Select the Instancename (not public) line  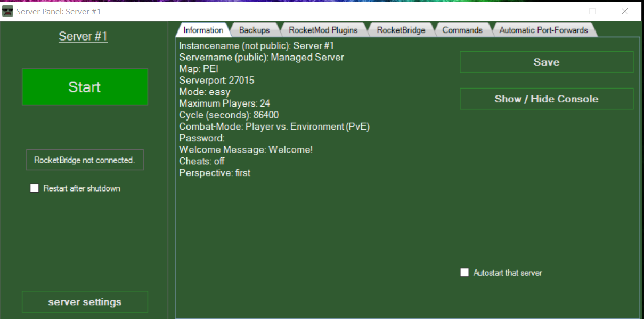tap(257, 46)
